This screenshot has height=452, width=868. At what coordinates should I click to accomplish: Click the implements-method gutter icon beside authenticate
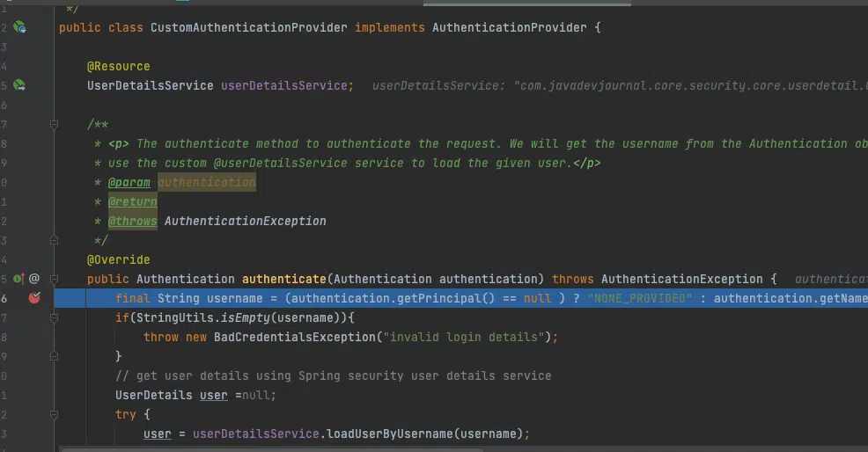click(18, 279)
